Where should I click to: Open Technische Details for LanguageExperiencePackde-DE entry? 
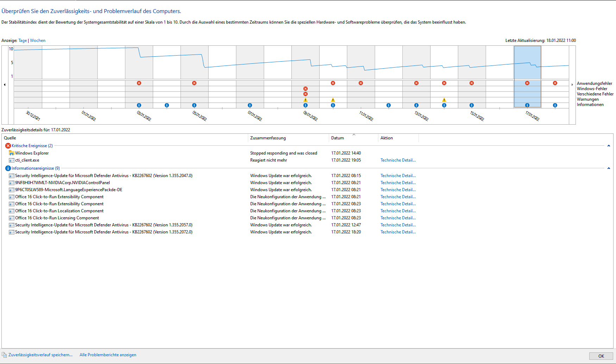[398, 190]
